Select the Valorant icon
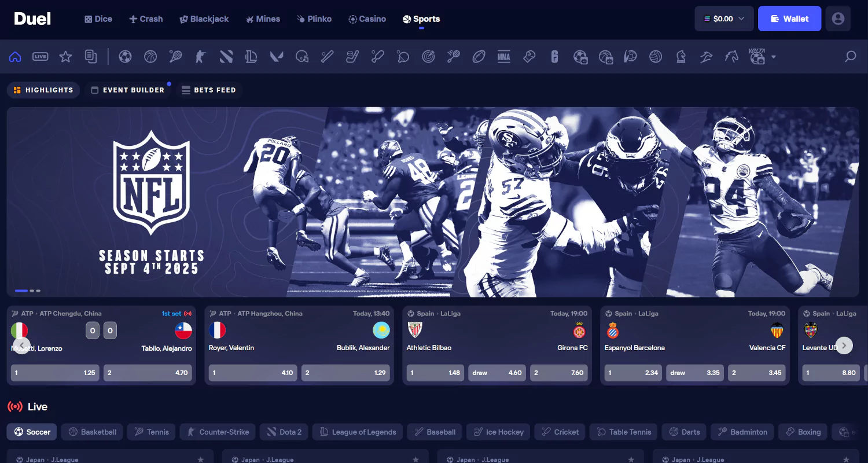 point(276,56)
